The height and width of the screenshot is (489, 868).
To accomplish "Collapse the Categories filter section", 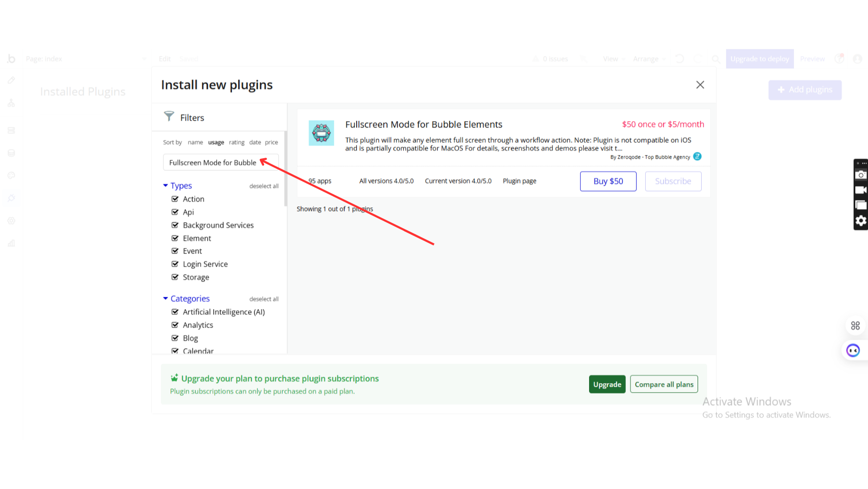I will tap(166, 298).
